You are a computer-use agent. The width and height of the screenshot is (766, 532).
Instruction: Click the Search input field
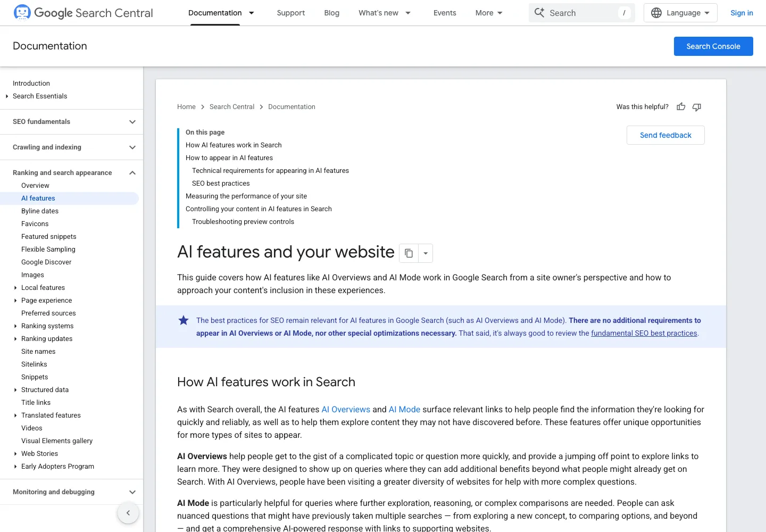pos(582,13)
